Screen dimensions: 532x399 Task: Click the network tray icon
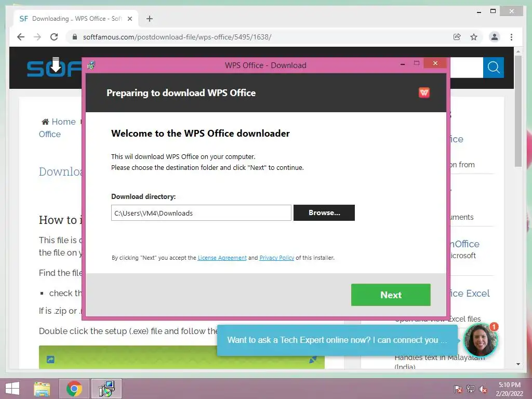(x=471, y=389)
